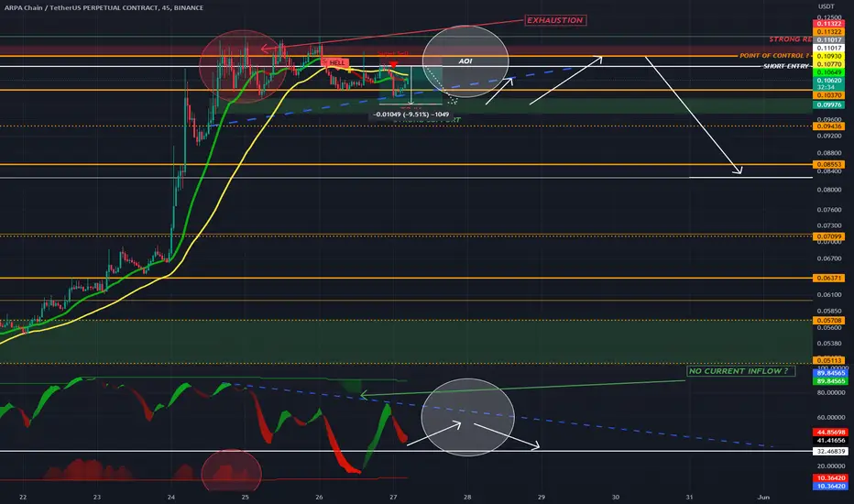Click the red 0.11322 price tag
This screenshot has width=854, height=504.
pos(829,24)
